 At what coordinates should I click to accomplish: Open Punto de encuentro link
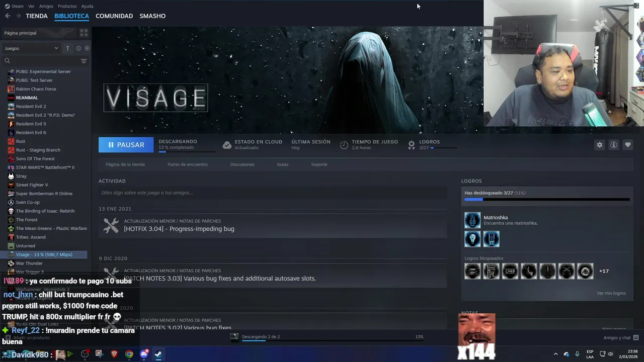click(188, 164)
